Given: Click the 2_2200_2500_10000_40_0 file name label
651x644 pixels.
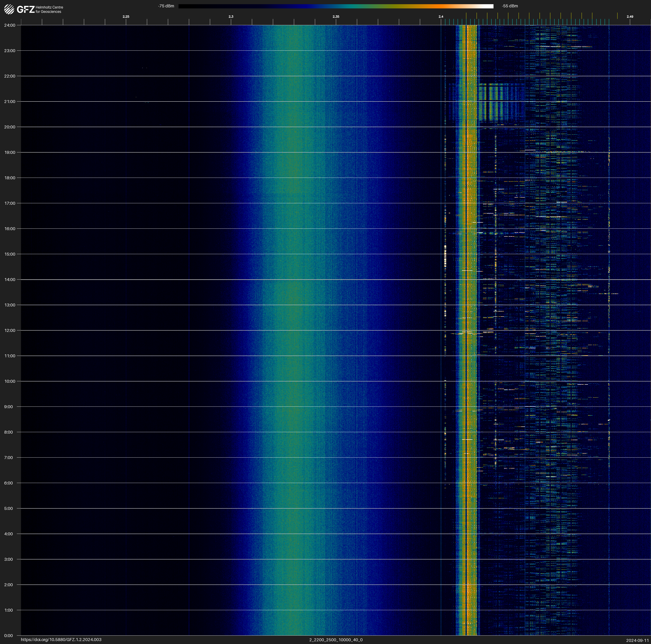Looking at the screenshot, I should [336, 640].
